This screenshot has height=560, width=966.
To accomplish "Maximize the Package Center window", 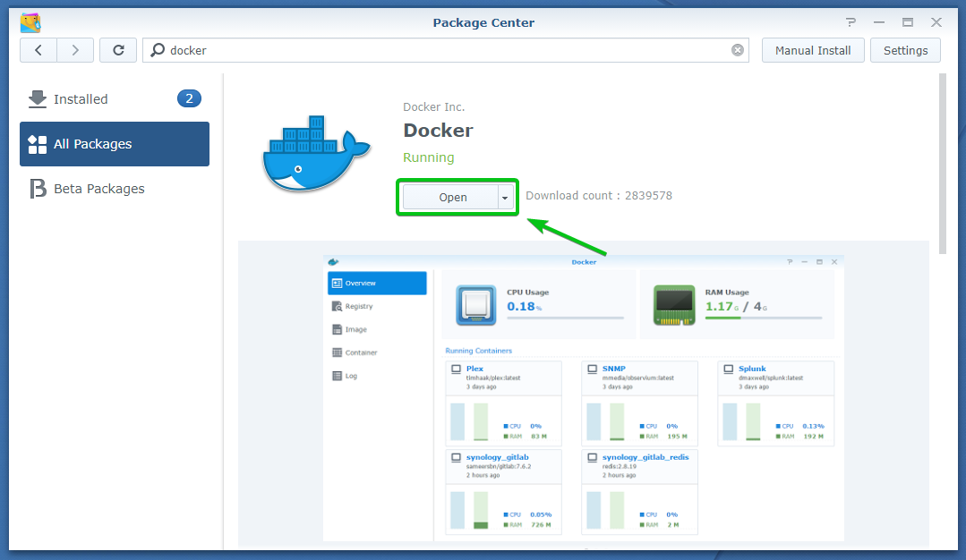I will (x=908, y=22).
